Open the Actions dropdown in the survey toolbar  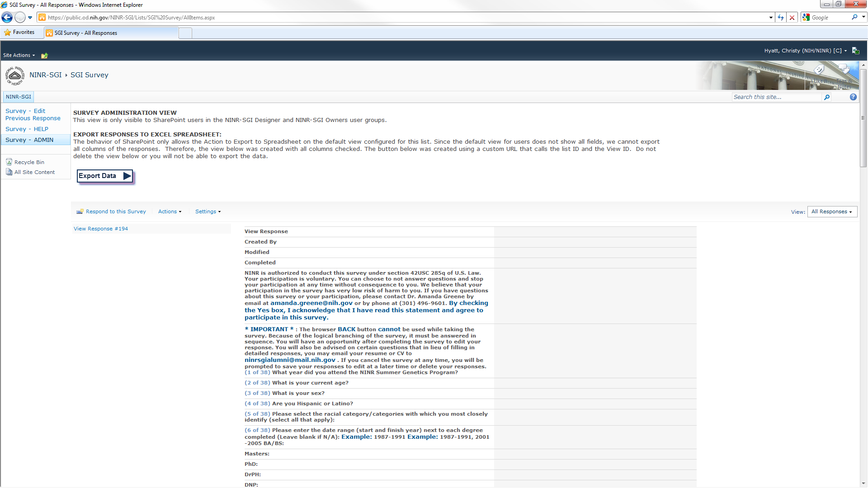pyautogui.click(x=170, y=211)
